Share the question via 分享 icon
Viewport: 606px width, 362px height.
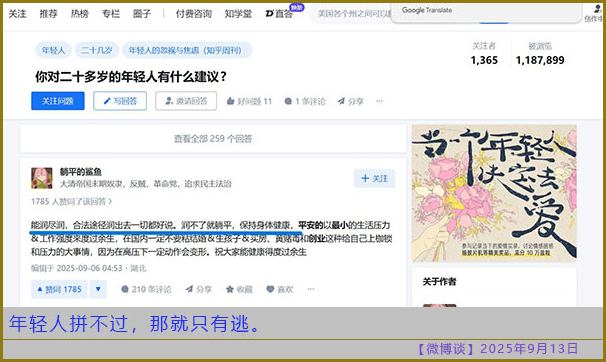(x=350, y=101)
